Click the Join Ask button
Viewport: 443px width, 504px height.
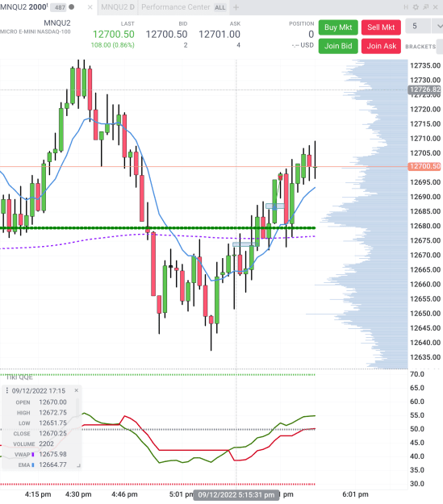point(381,46)
